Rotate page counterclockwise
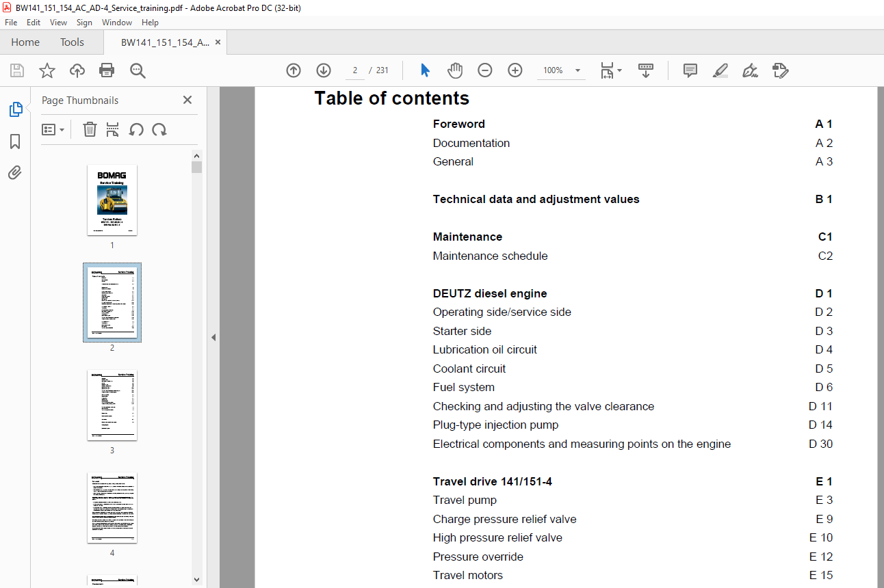This screenshot has width=884, height=588. pyautogui.click(x=136, y=129)
